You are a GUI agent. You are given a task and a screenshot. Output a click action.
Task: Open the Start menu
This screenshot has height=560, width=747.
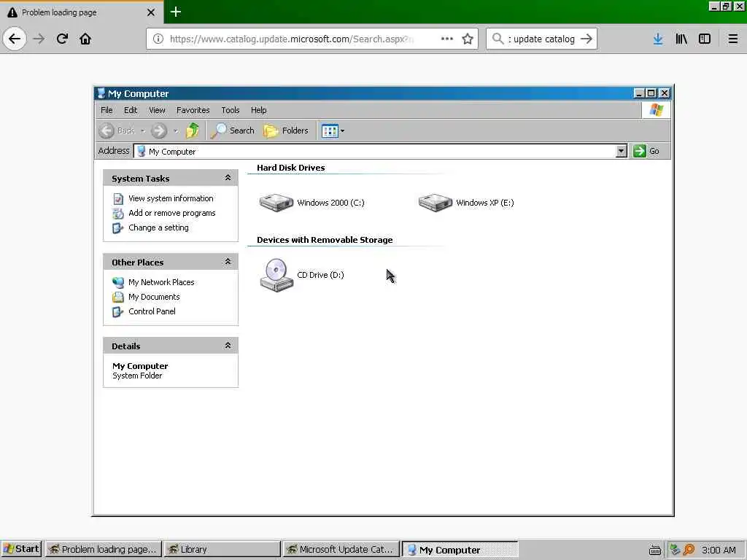(21, 549)
